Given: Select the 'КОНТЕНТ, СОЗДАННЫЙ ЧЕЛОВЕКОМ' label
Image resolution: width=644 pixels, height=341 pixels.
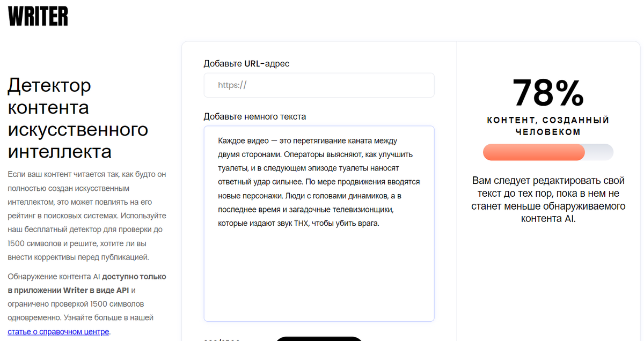Looking at the screenshot, I should [x=548, y=126].
